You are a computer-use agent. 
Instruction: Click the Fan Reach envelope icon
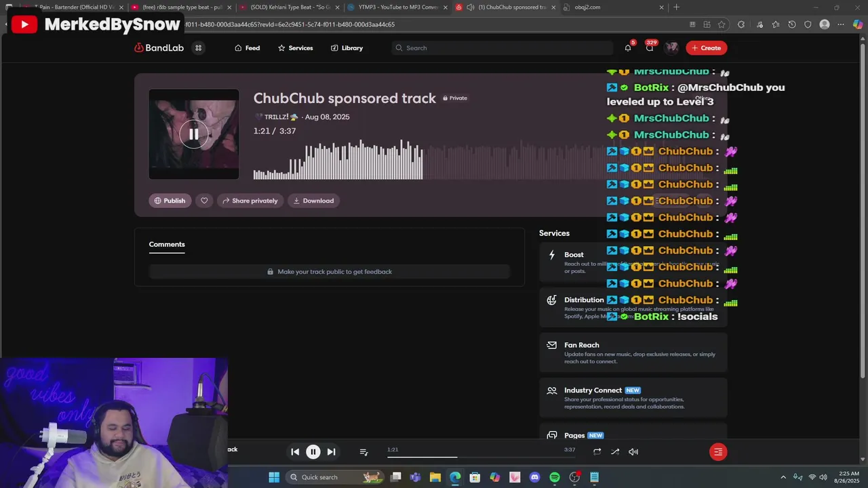(552, 345)
